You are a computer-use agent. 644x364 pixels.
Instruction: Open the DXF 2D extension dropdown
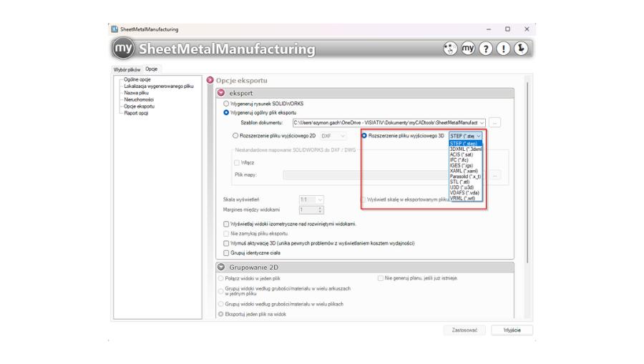point(333,136)
